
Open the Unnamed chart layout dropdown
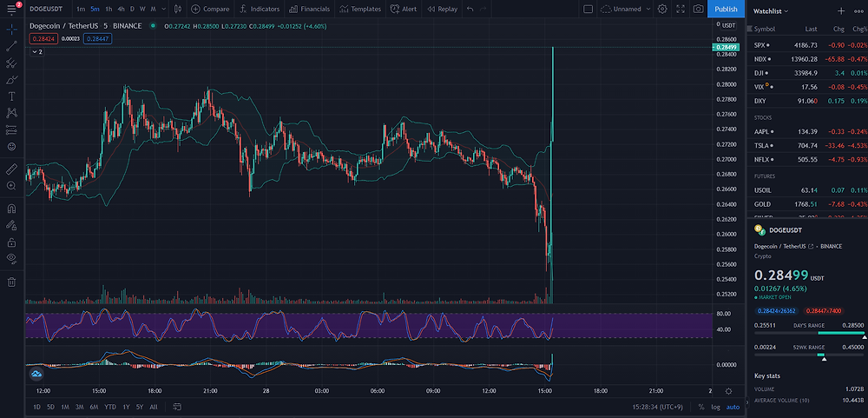click(626, 9)
